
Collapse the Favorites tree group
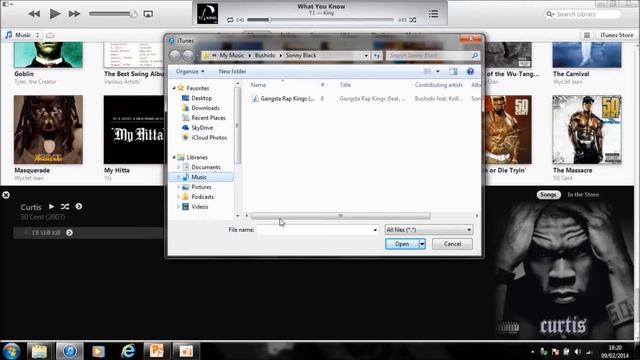tap(174, 88)
